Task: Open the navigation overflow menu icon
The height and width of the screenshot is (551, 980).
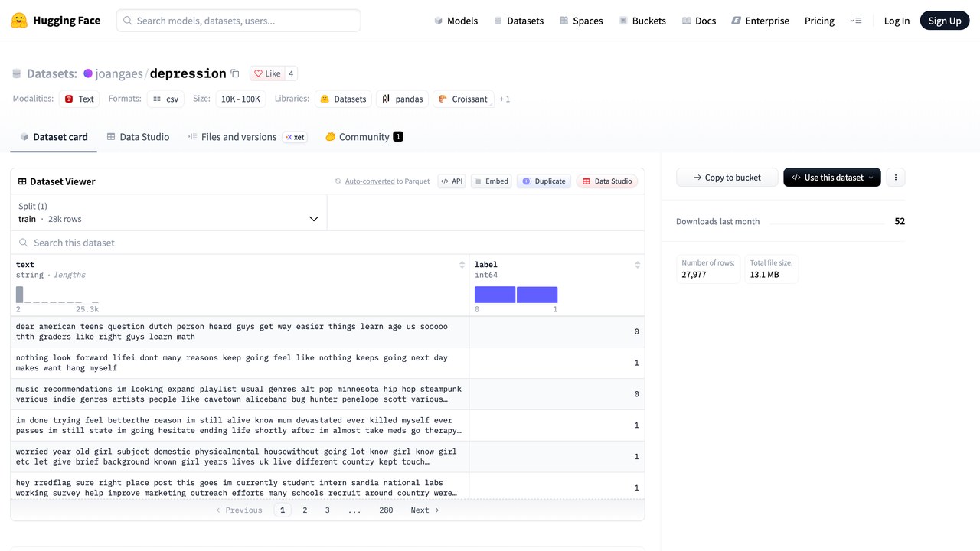Action: (856, 21)
